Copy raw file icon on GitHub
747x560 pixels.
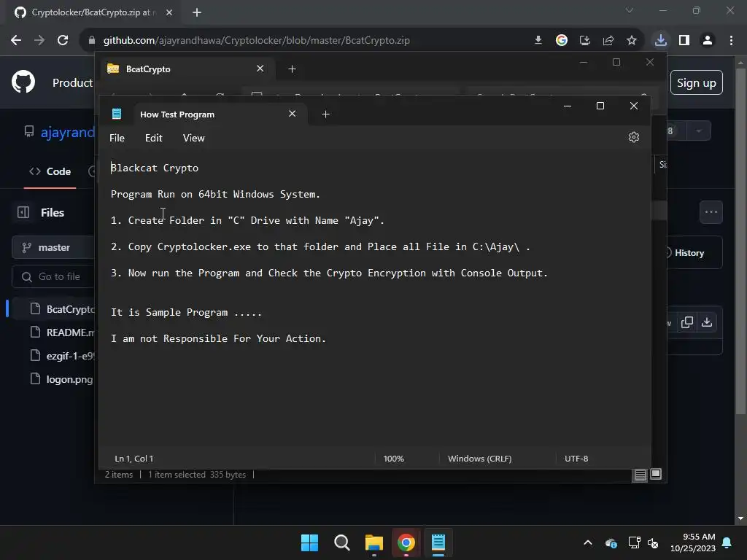pos(687,322)
